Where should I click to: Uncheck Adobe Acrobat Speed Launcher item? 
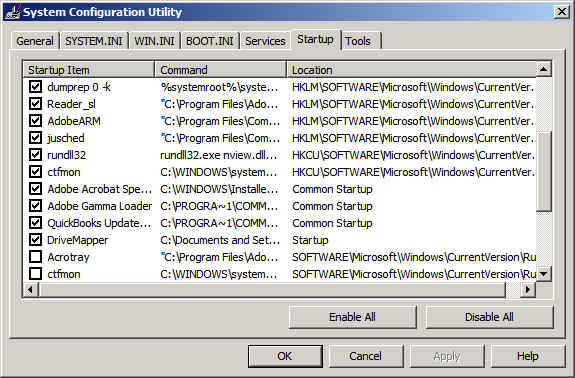coord(35,189)
